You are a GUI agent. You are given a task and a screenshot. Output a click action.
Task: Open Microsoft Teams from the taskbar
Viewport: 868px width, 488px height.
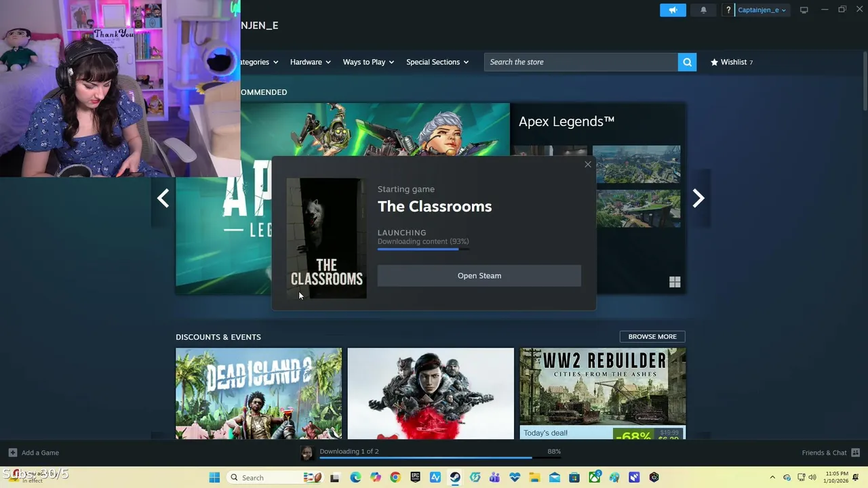click(495, 477)
